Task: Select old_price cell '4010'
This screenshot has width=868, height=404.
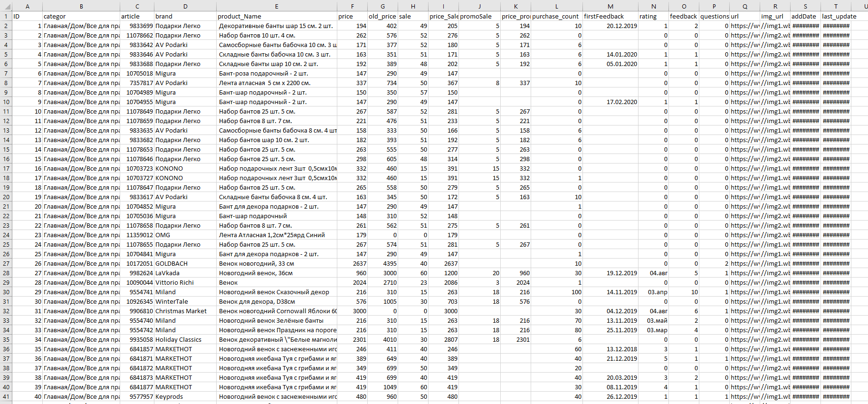Action: [382, 339]
